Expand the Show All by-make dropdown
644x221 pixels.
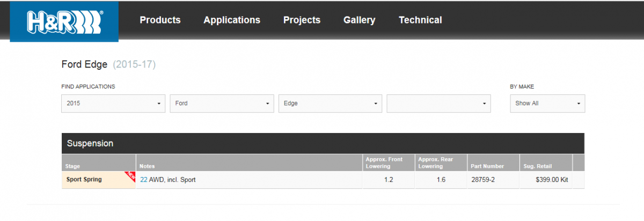pos(547,104)
